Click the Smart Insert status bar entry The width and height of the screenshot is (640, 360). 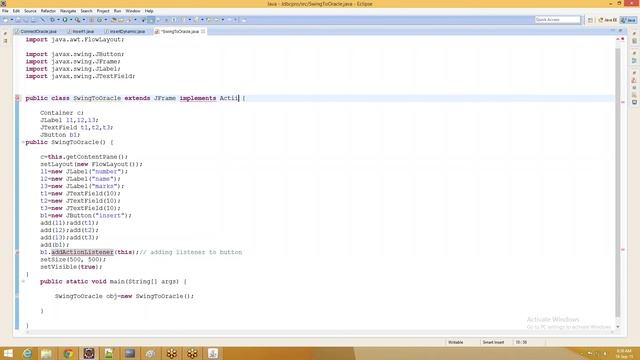pyautogui.click(x=493, y=342)
